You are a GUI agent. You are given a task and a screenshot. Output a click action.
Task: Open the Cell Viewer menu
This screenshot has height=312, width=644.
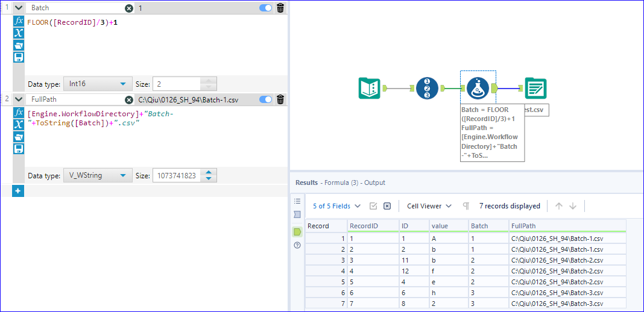click(x=429, y=206)
